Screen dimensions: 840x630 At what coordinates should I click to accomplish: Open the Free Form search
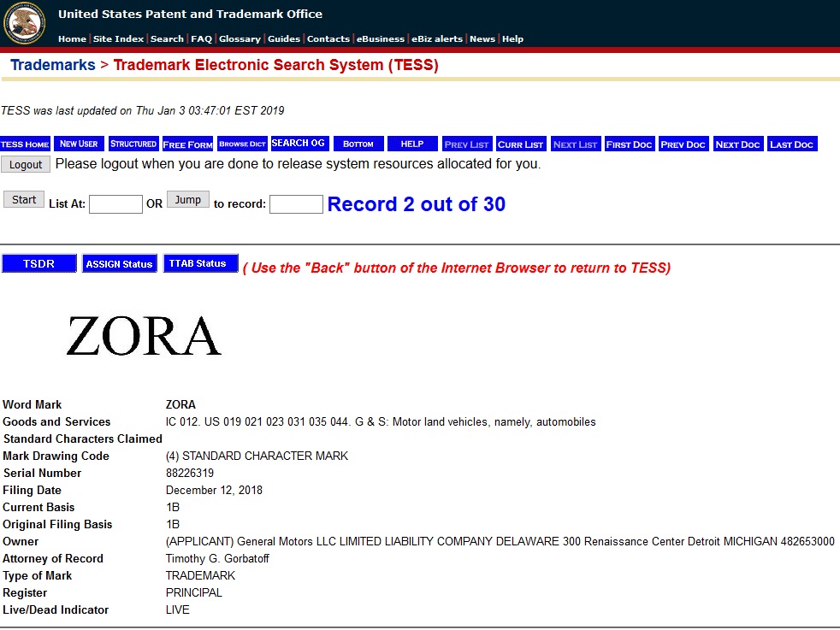[187, 144]
